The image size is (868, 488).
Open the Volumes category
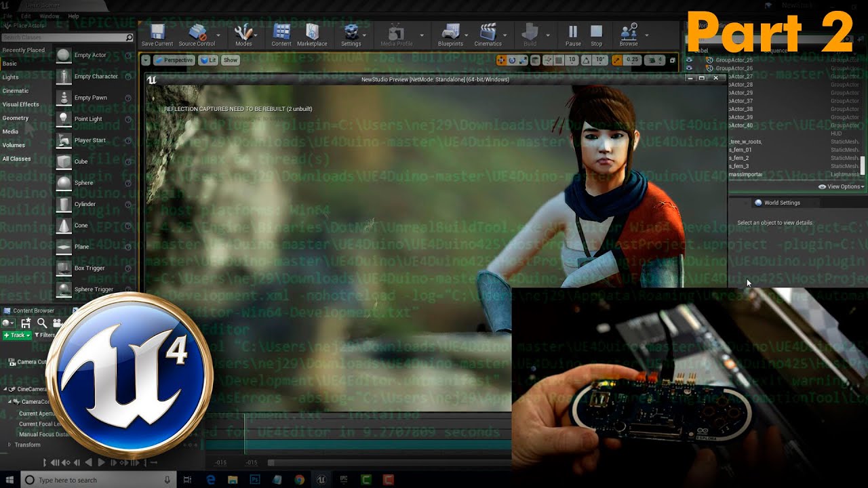pos(14,145)
